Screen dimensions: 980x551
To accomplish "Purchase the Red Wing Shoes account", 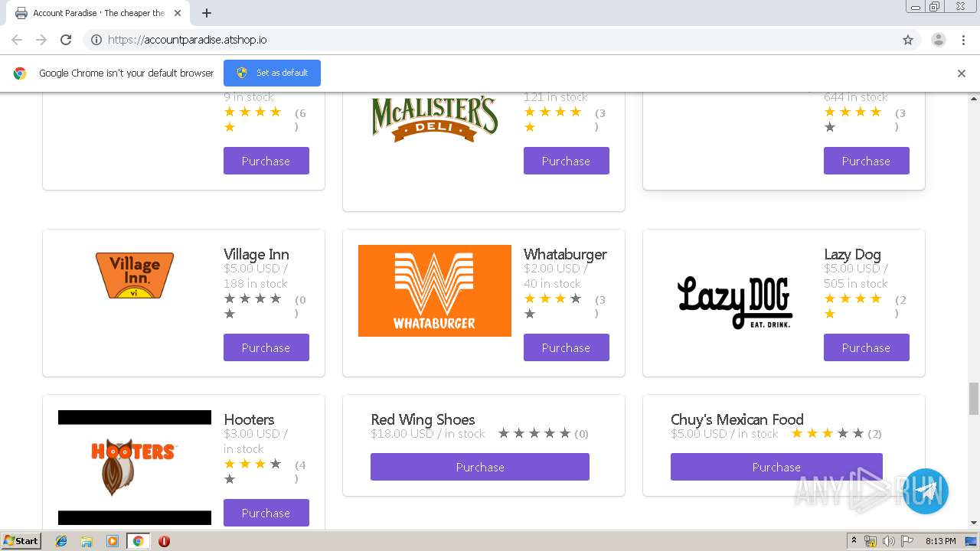I will (480, 467).
